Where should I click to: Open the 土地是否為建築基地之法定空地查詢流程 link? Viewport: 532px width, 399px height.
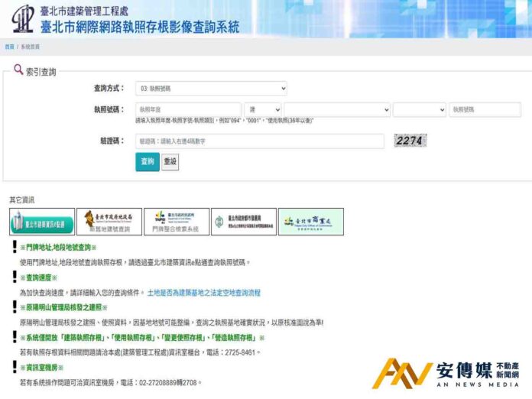(203, 293)
